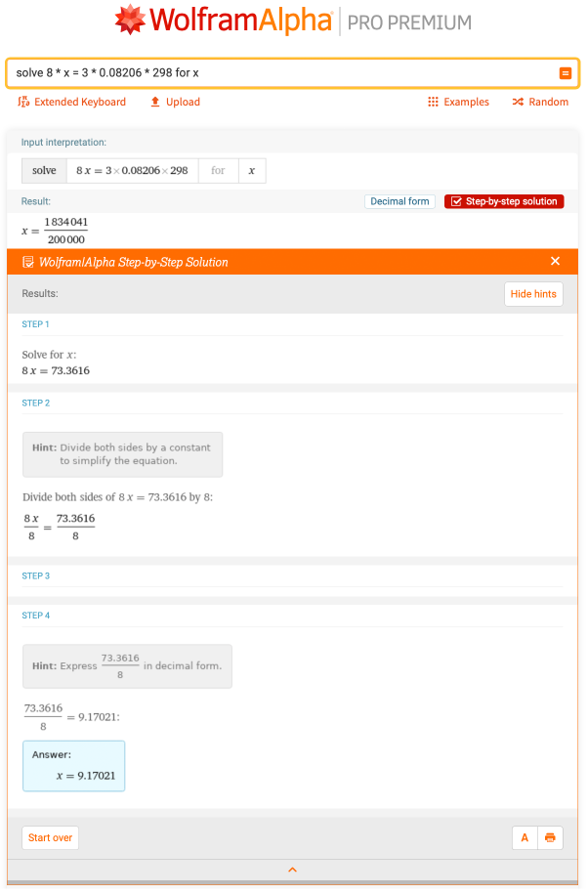Click the Examples grid icon
Viewport: 588px width, 894px height.
pos(433,102)
